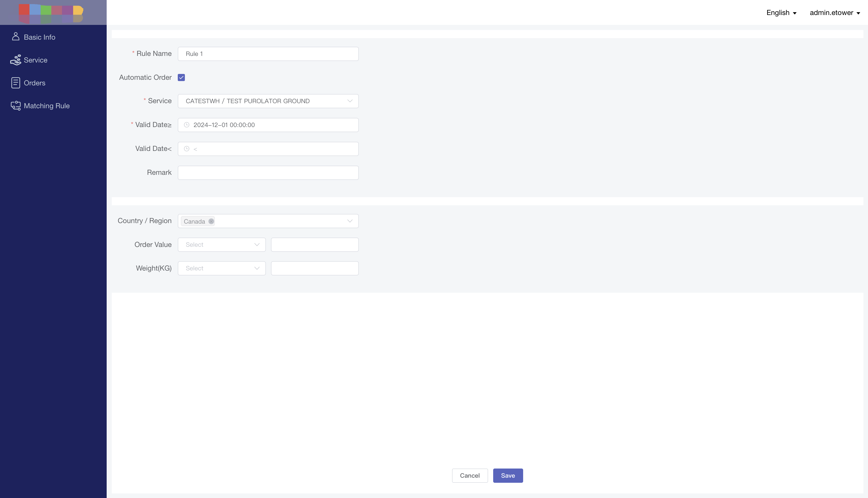Click the Save button

click(x=508, y=475)
